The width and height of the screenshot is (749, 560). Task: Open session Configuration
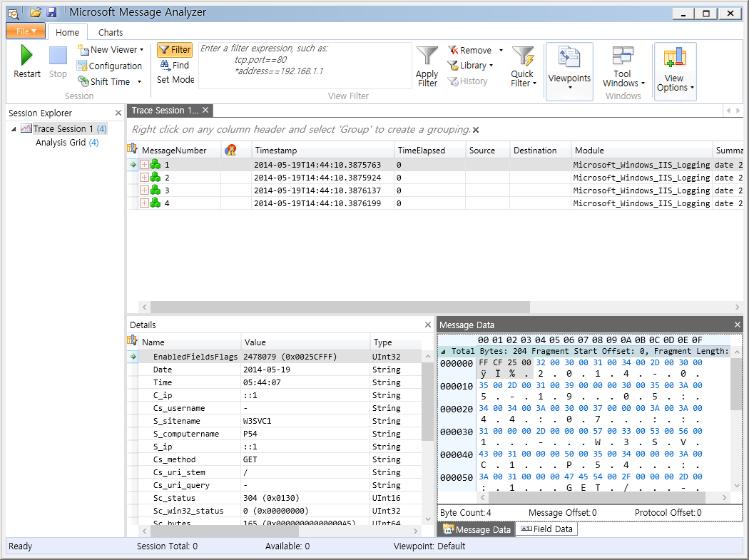coord(109,66)
